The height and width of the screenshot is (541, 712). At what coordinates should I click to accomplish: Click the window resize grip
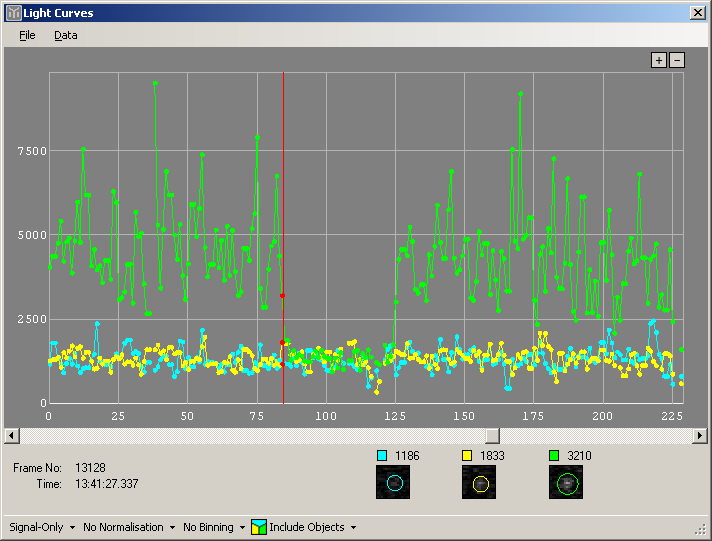click(x=701, y=530)
